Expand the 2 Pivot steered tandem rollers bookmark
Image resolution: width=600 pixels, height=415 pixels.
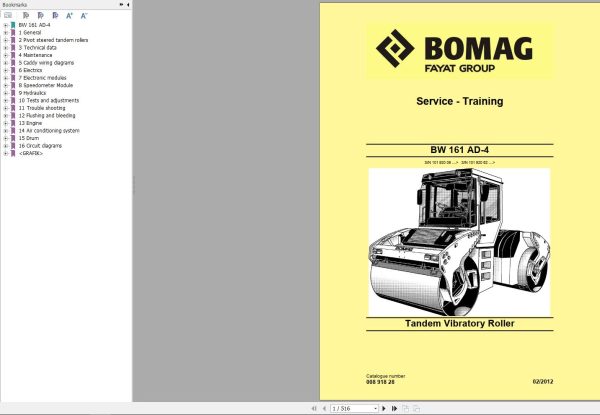6,40
